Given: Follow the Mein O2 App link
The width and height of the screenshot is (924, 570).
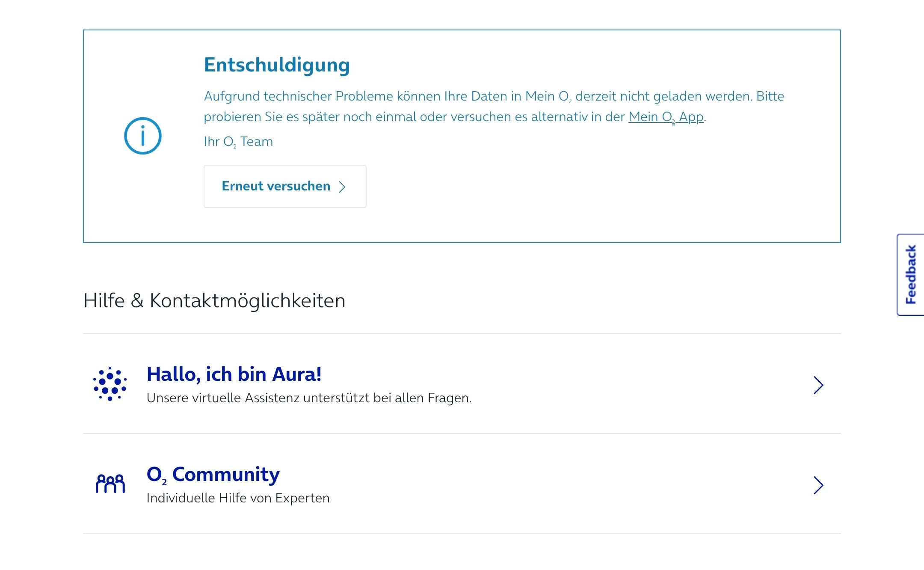Looking at the screenshot, I should pos(666,117).
